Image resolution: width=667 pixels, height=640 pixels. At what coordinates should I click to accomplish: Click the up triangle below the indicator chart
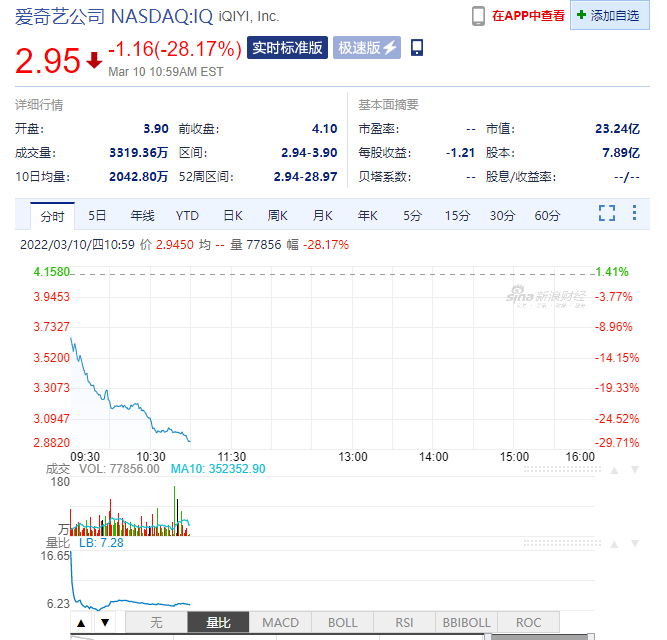click(x=81, y=623)
